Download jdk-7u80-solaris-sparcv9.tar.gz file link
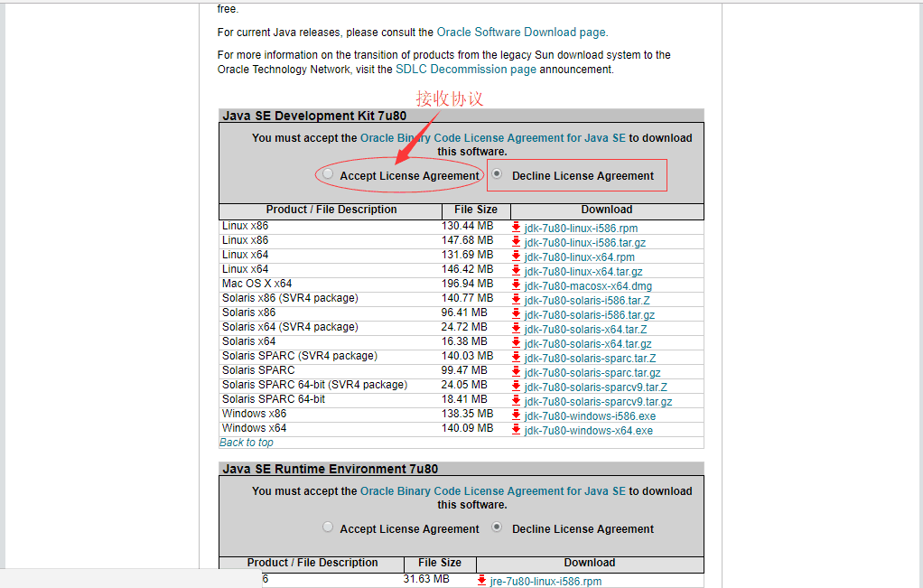The width and height of the screenshot is (923, 588). 598,401
